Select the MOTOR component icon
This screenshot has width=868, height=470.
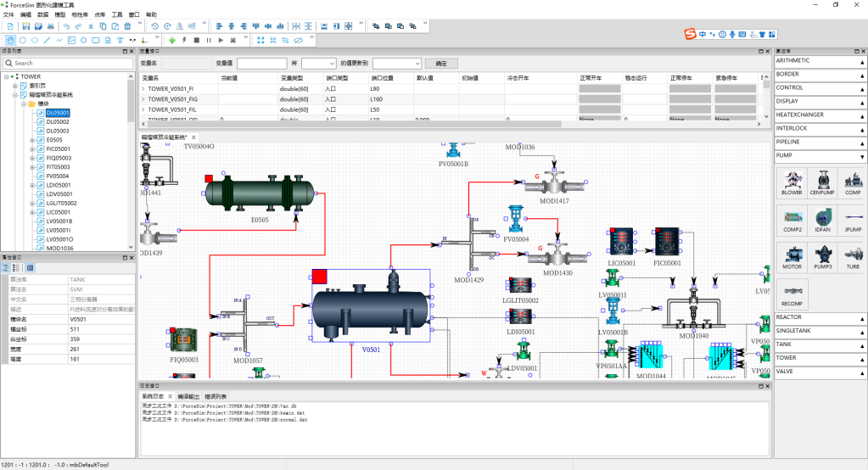coord(792,256)
